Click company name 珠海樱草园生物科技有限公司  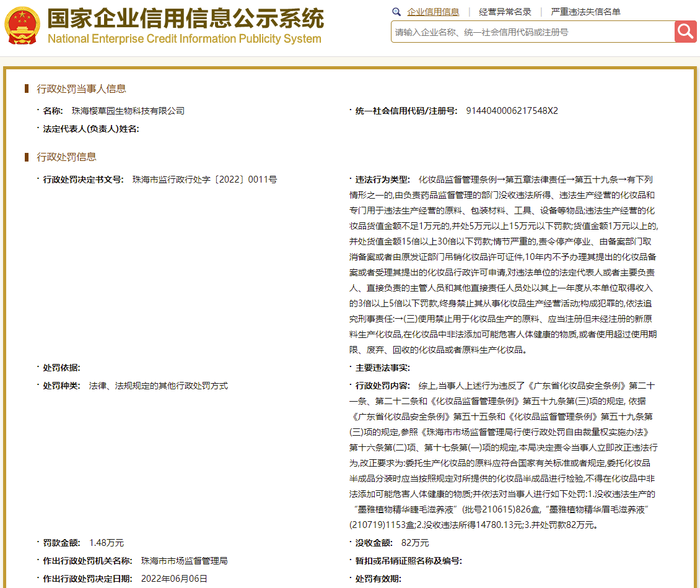pos(128,111)
